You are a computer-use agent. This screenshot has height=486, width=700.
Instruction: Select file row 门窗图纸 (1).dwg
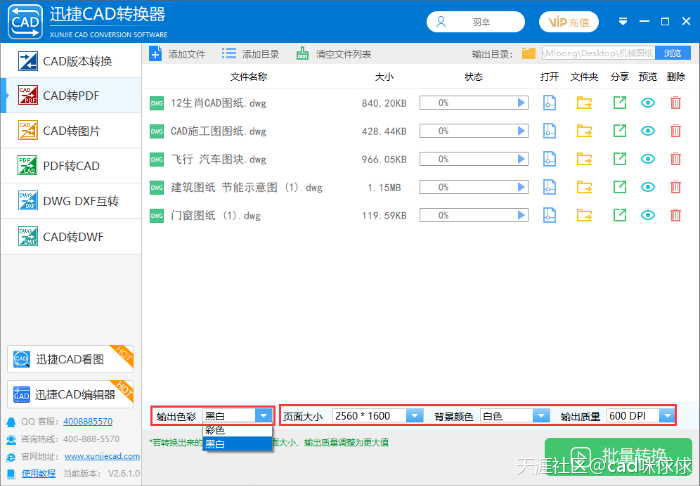419,216
